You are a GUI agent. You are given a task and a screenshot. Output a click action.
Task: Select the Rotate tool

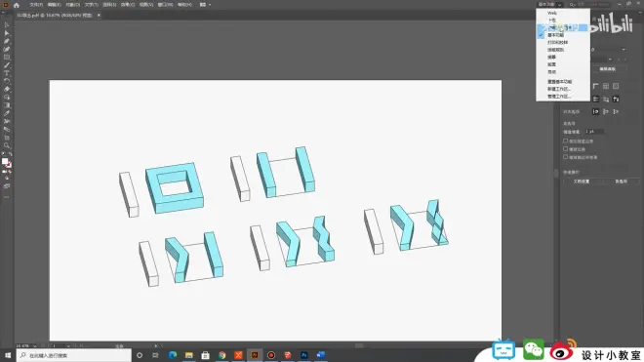click(7, 81)
